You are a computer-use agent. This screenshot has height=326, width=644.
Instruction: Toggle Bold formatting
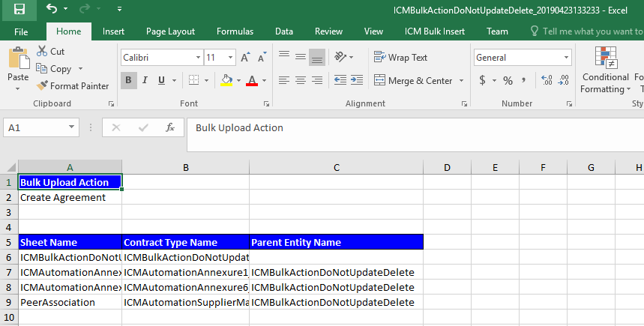(128, 80)
